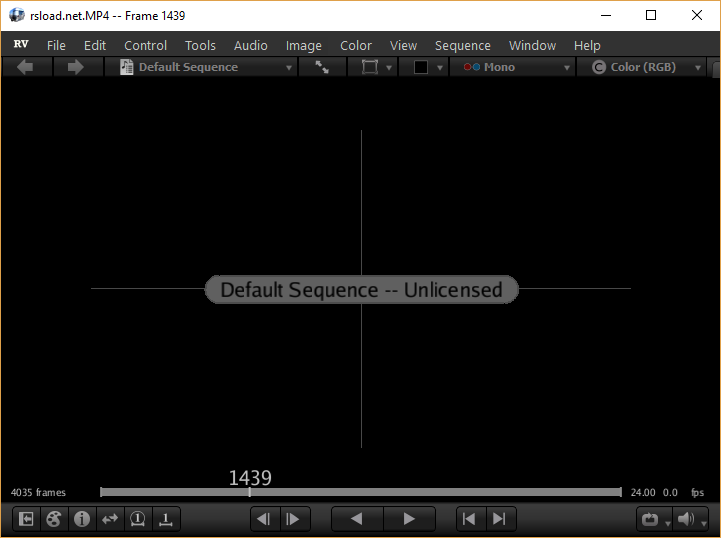
Task: Open the Color (RGB) channel dropdown
Action: (641, 67)
